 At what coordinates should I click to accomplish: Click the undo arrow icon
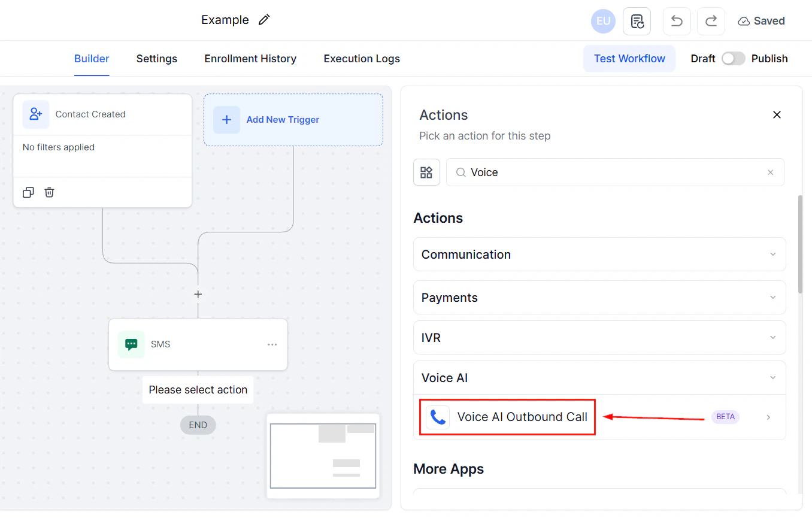677,21
